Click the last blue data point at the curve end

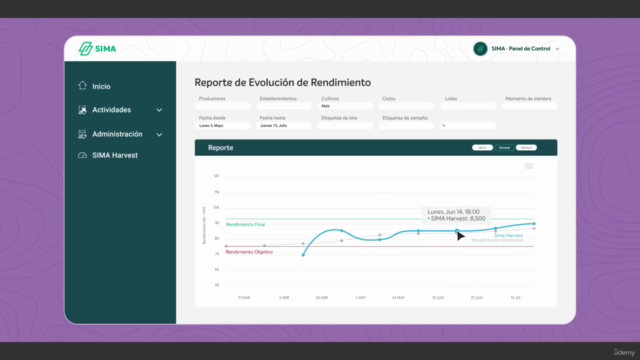pyautogui.click(x=534, y=224)
